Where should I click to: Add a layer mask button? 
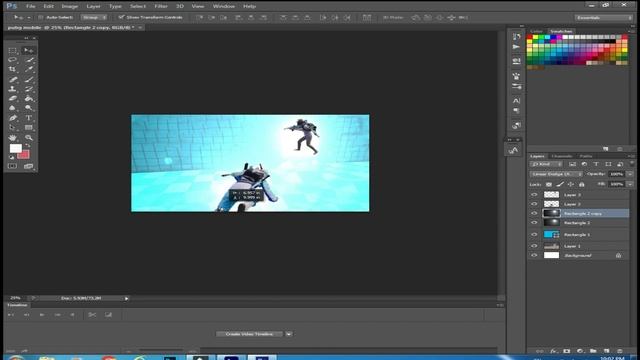pyautogui.click(x=567, y=351)
